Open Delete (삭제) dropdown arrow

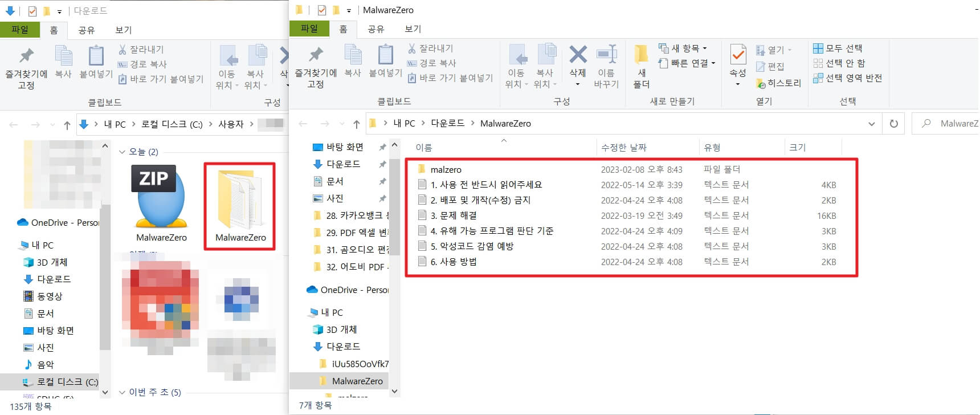tap(578, 84)
